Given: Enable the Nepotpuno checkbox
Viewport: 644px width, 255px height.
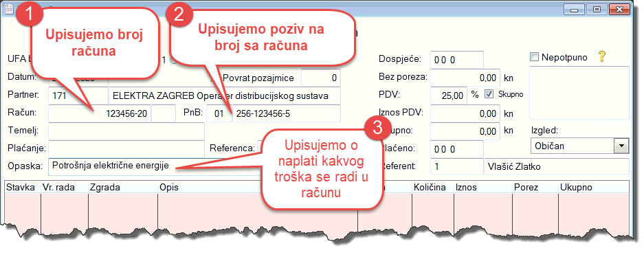Looking at the screenshot, I should (x=534, y=58).
